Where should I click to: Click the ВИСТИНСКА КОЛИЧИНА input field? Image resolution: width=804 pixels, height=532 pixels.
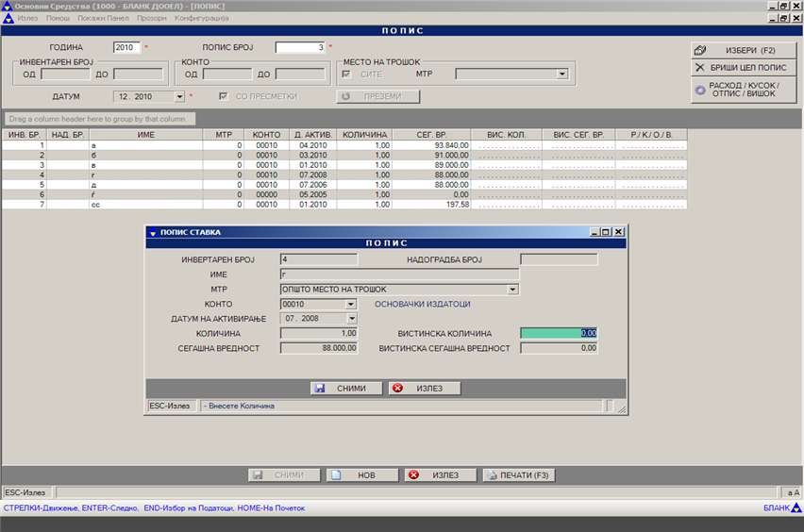pos(558,333)
